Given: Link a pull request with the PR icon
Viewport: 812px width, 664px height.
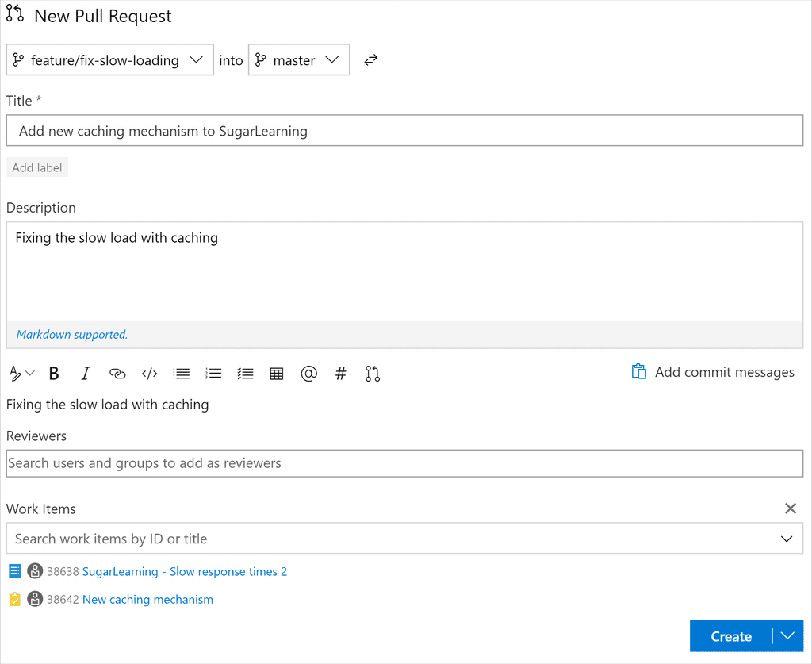Looking at the screenshot, I should pos(373,373).
